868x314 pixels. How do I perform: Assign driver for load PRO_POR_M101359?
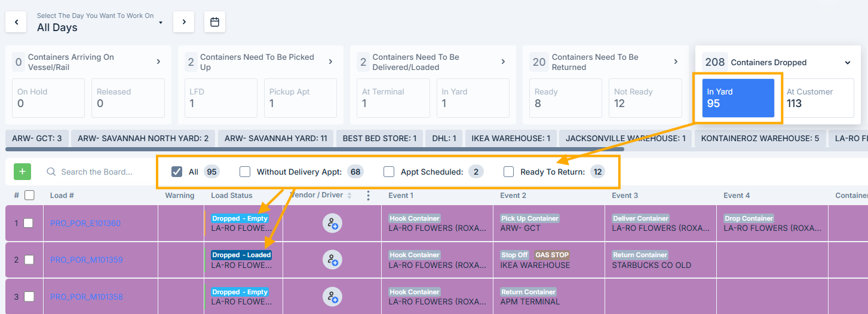click(332, 260)
